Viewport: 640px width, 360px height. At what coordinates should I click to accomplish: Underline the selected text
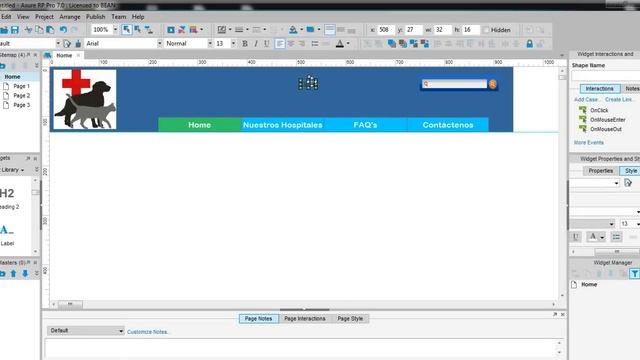267,44
